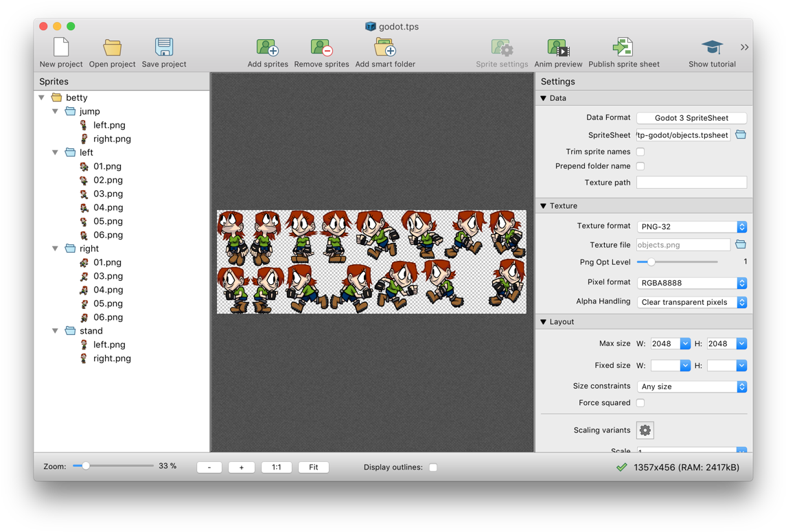Collapse the jump folder
The height and width of the screenshot is (532, 786).
(x=55, y=111)
